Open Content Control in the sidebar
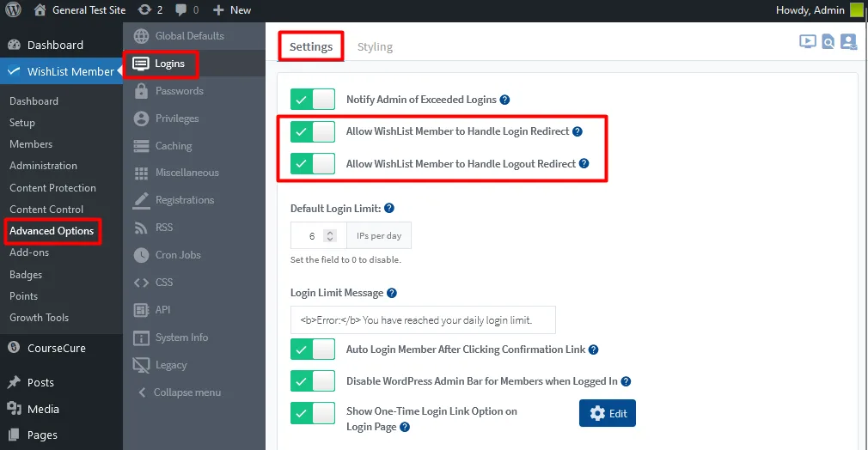 point(46,210)
